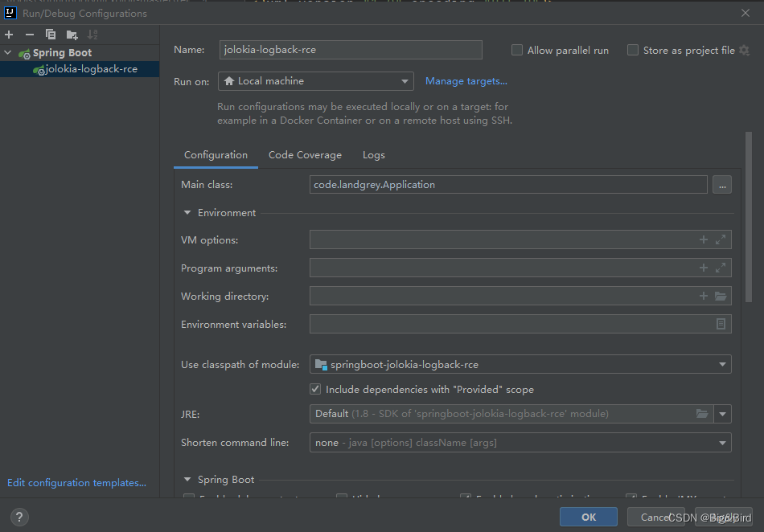Screen dimensions: 764x532
Task: Open JRE dropdown arrow
Action: (723, 414)
